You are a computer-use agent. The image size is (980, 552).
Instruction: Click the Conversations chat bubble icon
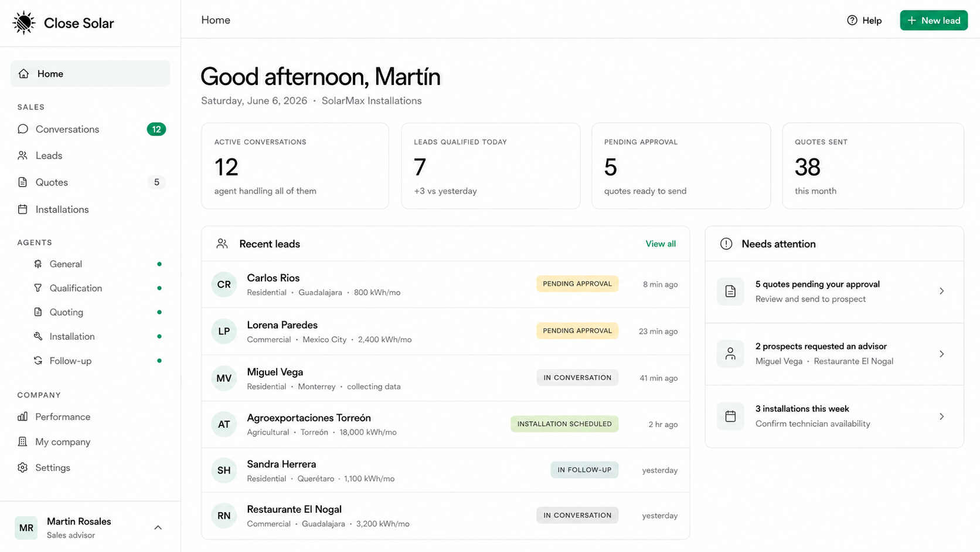[23, 129]
